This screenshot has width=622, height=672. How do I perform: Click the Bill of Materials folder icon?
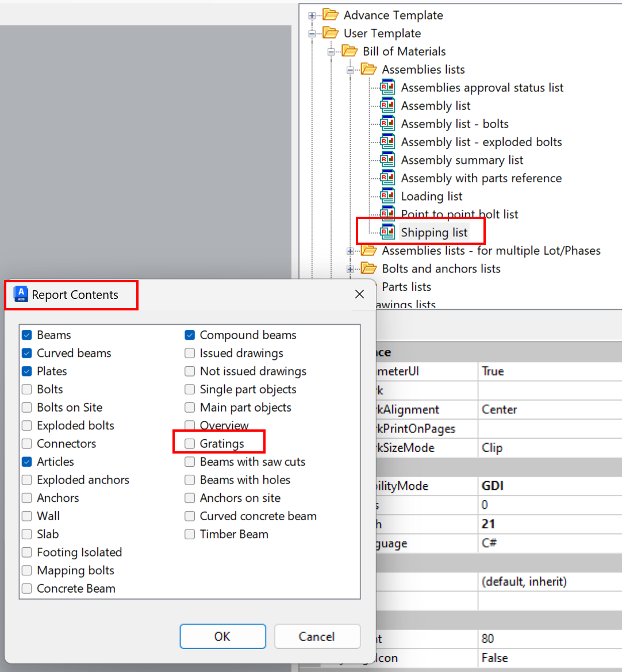click(350, 51)
